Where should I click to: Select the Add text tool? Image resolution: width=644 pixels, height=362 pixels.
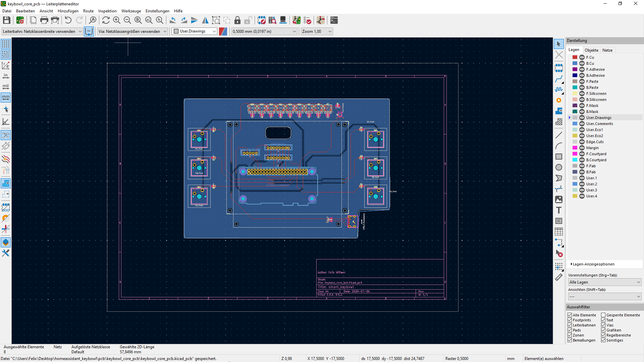(558, 210)
